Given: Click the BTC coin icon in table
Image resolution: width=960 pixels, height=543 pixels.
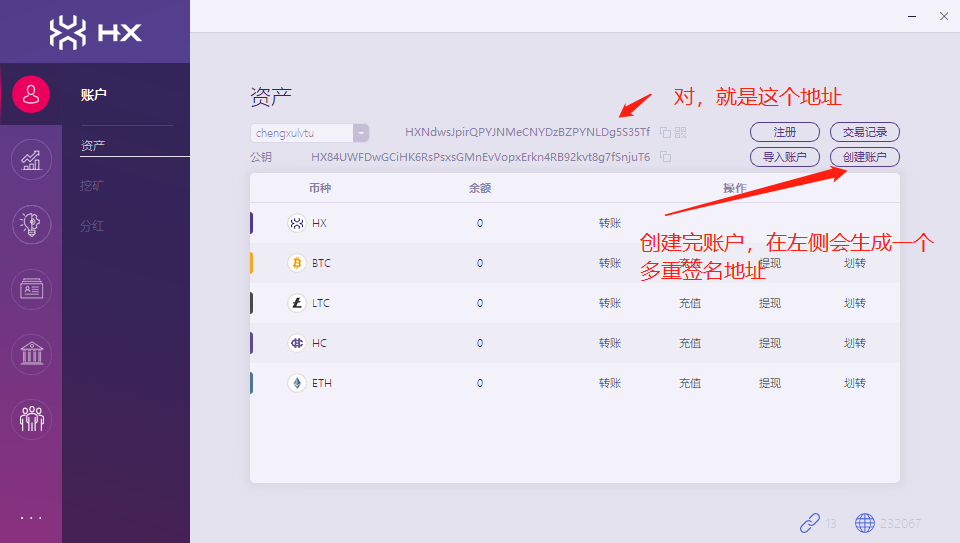Looking at the screenshot, I should [x=297, y=263].
